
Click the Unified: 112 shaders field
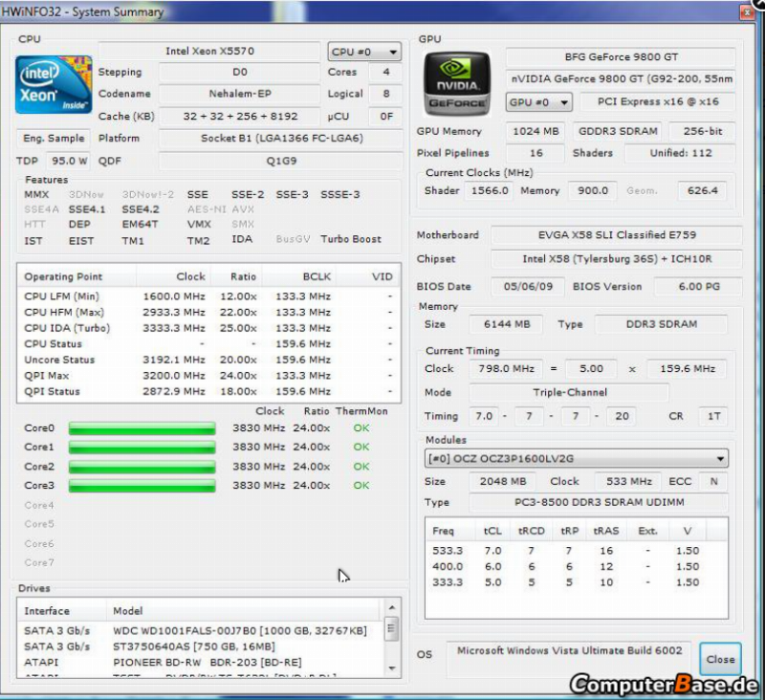(680, 153)
